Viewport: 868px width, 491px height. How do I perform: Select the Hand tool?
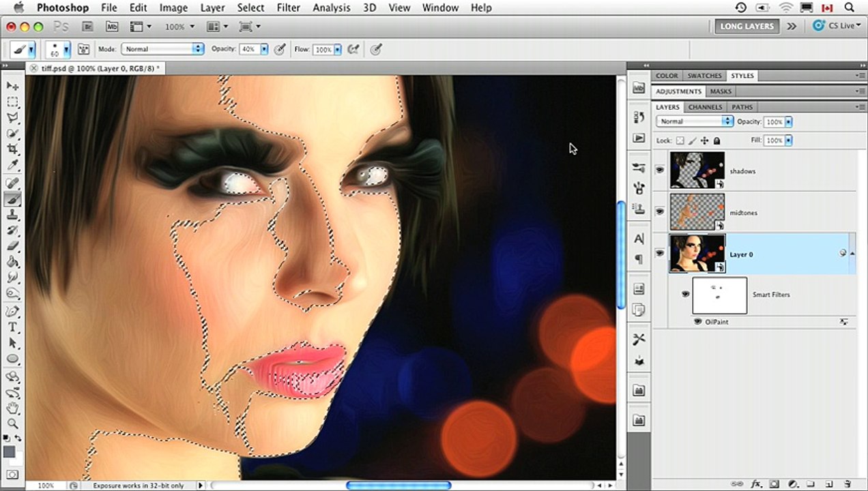pos(13,408)
